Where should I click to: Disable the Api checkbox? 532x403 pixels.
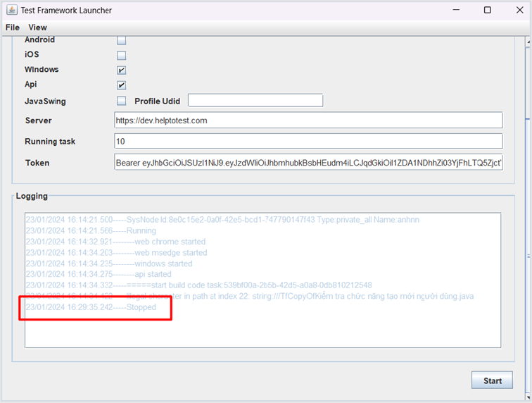[x=122, y=85]
